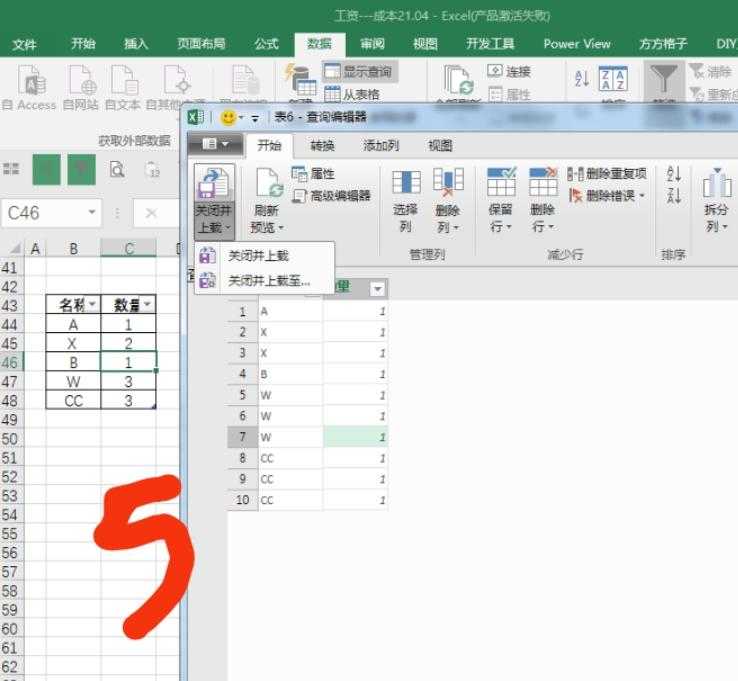
Task: Open the sort dialog ZA/AZ icon
Action: [612, 78]
